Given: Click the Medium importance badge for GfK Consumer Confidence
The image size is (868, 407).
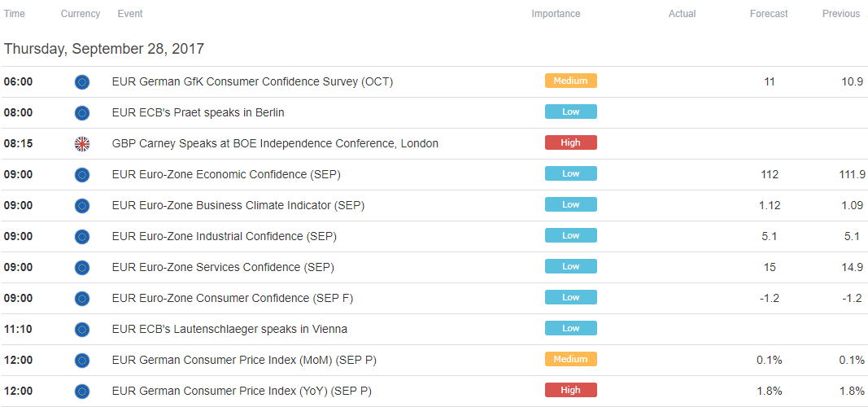Looking at the screenshot, I should (x=571, y=81).
